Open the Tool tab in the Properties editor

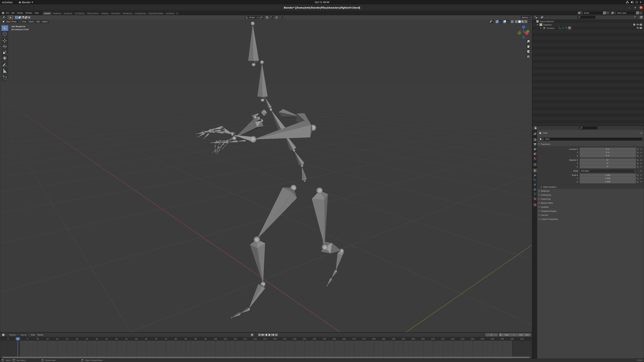(x=535, y=134)
